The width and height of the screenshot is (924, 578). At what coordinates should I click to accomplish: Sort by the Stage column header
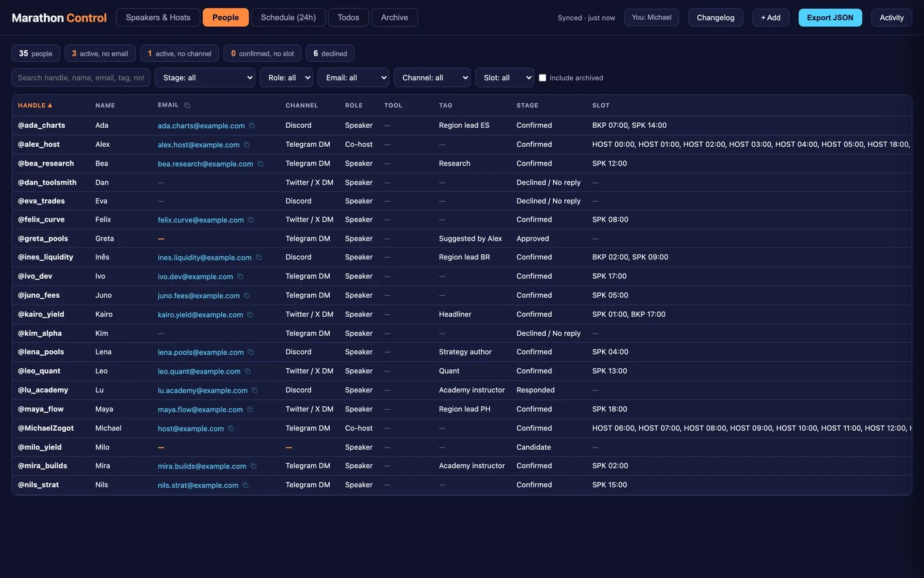[x=527, y=105]
